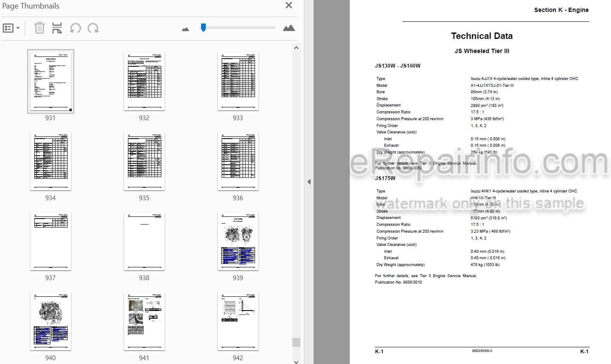The height and width of the screenshot is (364, 611).
Task: Select page 941 thumbnail
Action: [x=144, y=321]
